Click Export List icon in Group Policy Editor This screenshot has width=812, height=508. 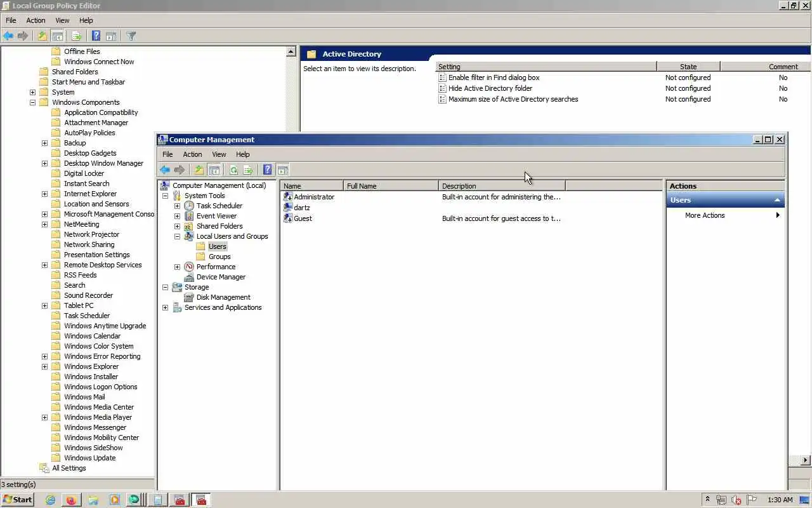(77, 36)
